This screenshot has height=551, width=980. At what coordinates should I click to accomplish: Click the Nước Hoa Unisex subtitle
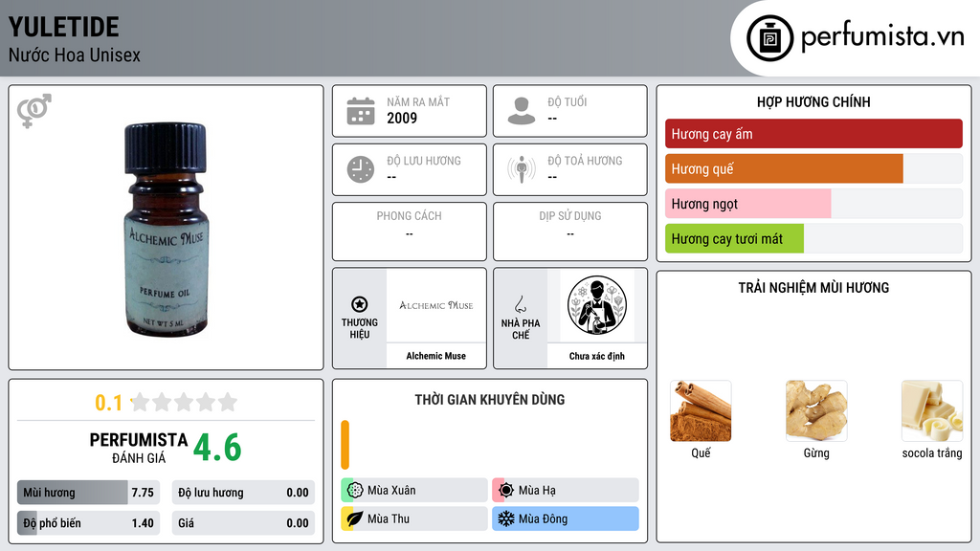(x=75, y=55)
